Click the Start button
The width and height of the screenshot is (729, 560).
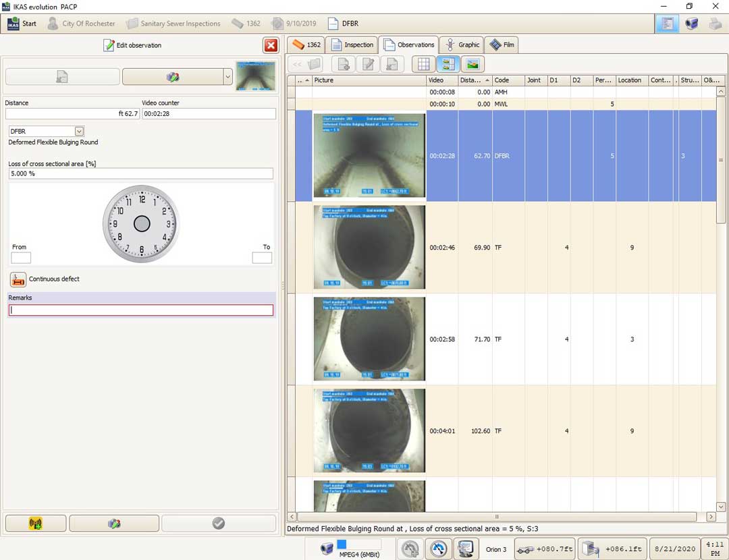pyautogui.click(x=22, y=24)
